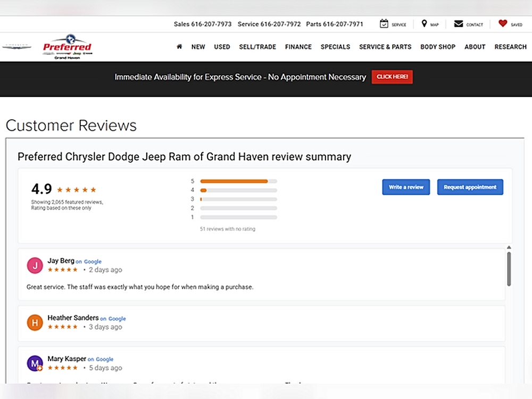Open the SPECIALS menu

(335, 47)
